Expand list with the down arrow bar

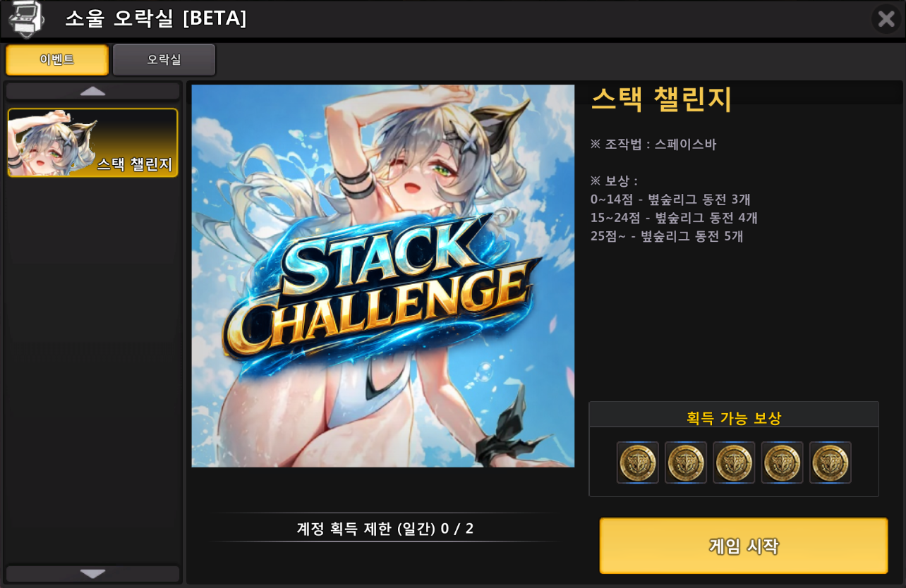point(93,573)
